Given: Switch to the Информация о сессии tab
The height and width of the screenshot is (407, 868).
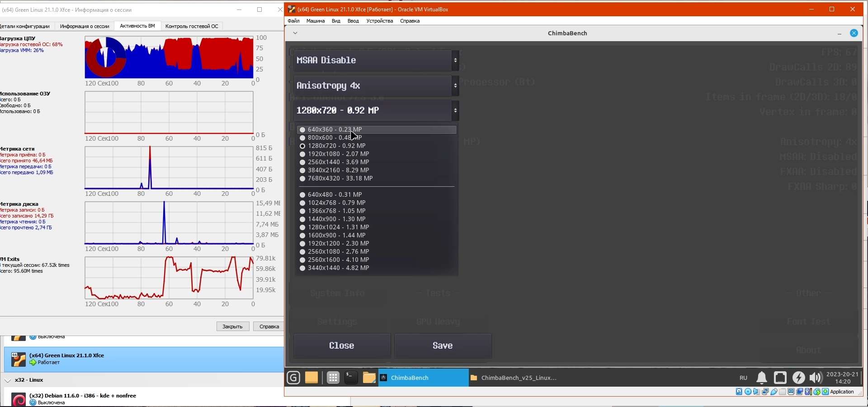Looking at the screenshot, I should pyautogui.click(x=85, y=26).
